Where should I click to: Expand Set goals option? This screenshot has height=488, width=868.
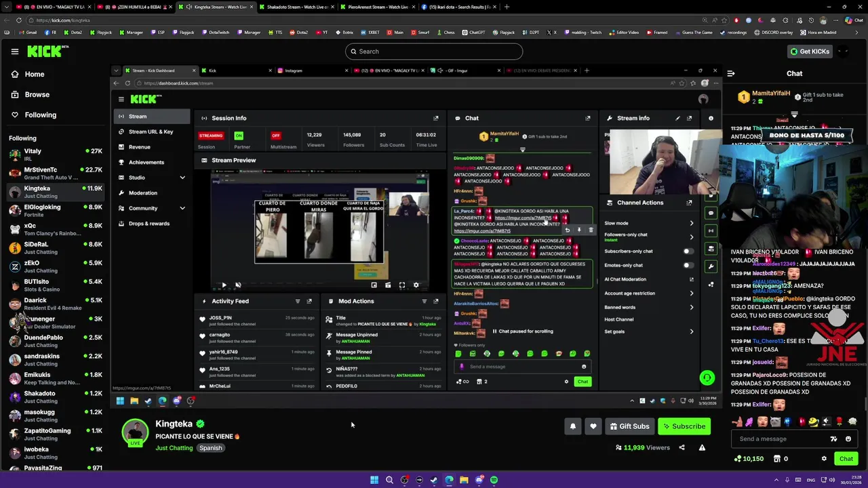tap(691, 331)
